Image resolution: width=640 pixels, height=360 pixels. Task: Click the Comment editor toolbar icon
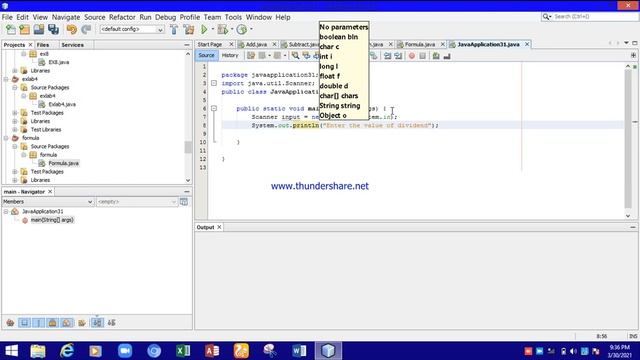tap(436, 56)
